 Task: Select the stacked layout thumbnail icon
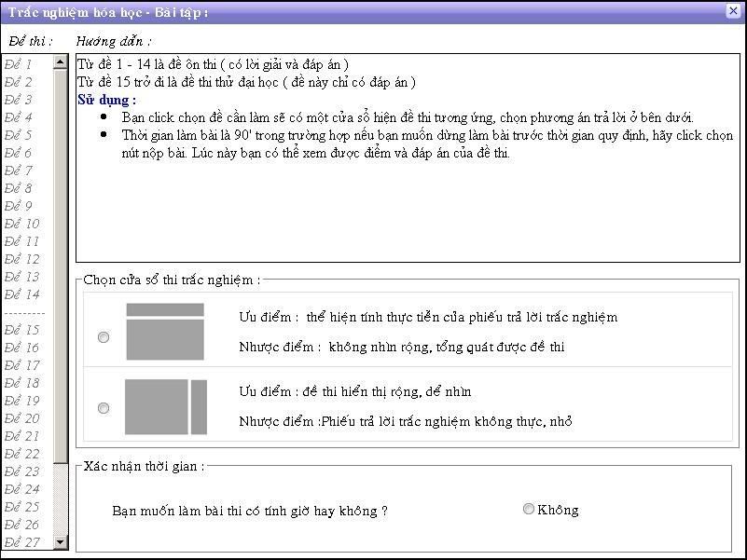[x=165, y=332]
